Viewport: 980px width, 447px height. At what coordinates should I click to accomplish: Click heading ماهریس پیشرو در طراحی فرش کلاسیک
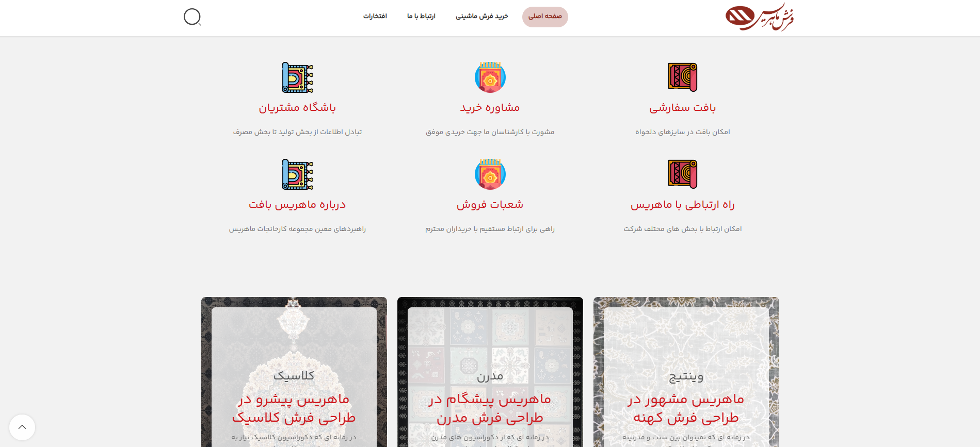(x=294, y=408)
